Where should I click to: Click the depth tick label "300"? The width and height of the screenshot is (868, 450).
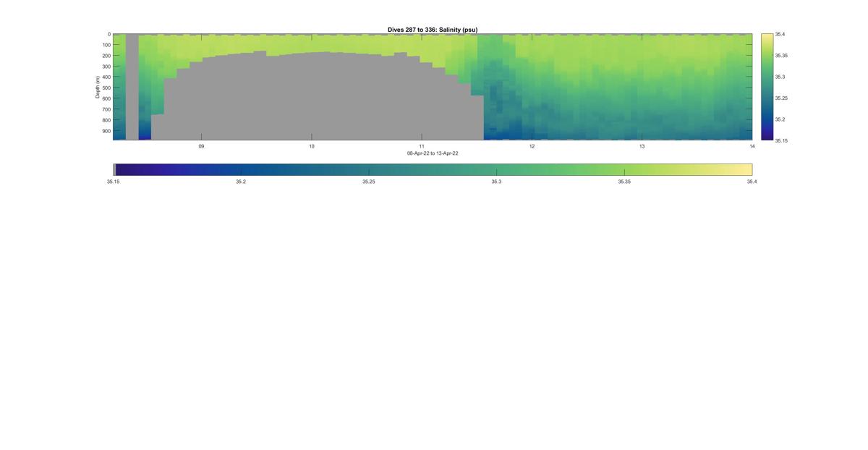(x=106, y=67)
